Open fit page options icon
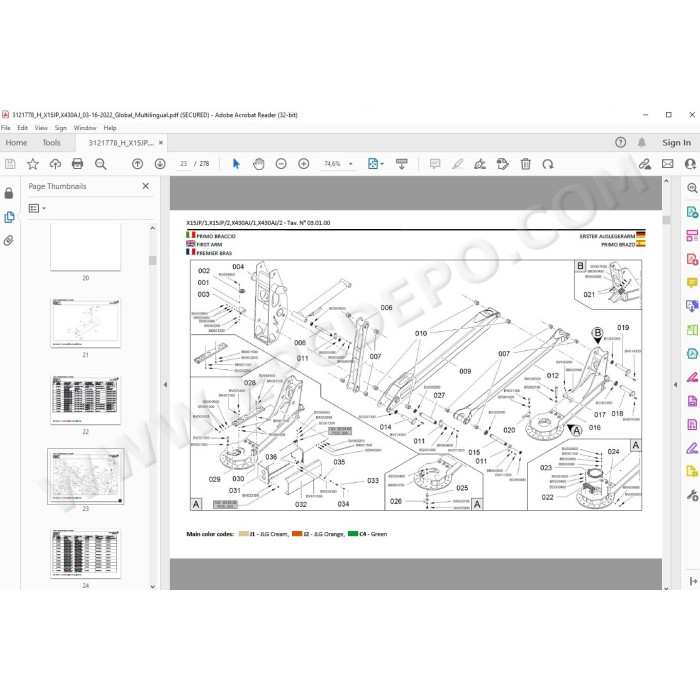This screenshot has width=700, height=700. (x=375, y=164)
